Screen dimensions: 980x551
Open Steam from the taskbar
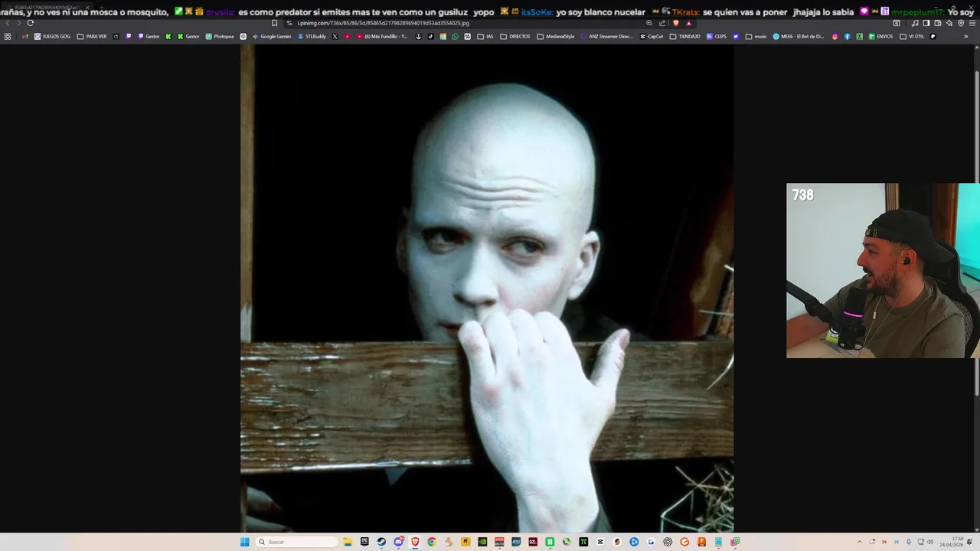381,542
